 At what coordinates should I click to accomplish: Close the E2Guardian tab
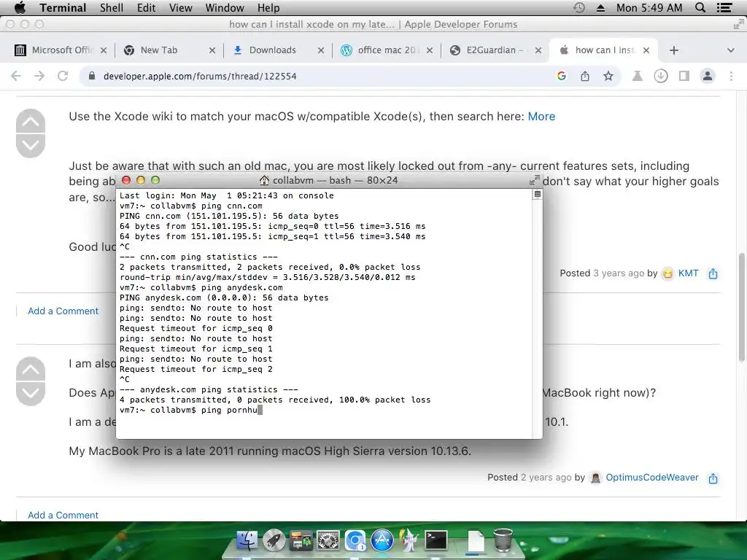point(538,50)
